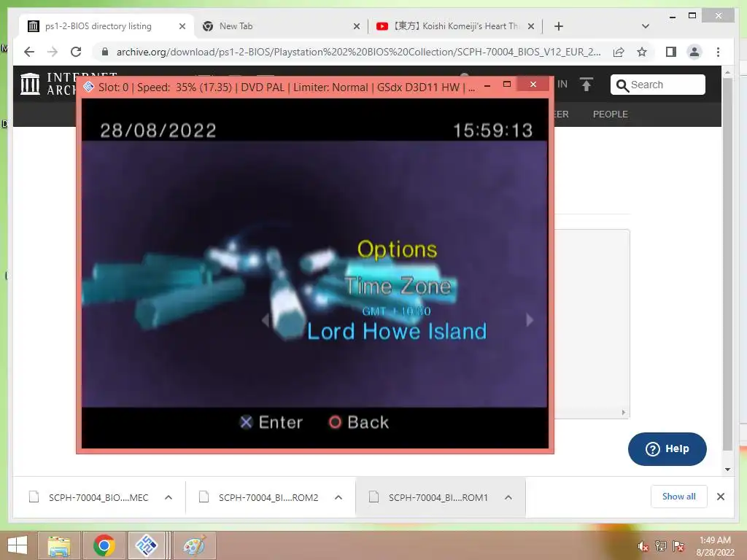The image size is (747, 560).
Task: Click the muted volume tray icon
Action: click(643, 547)
